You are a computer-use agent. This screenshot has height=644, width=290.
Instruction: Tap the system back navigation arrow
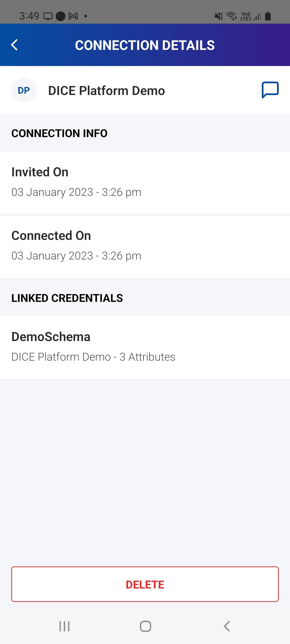227,626
